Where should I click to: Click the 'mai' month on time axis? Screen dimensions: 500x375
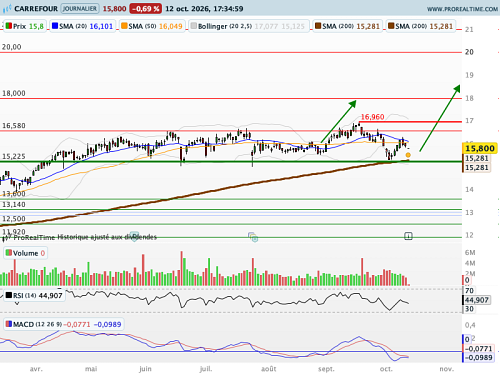pyautogui.click(x=91, y=369)
